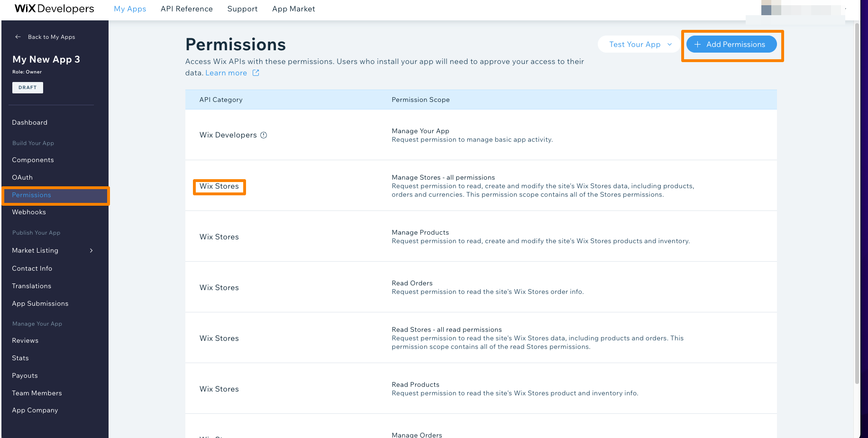Click Manage Stores - all permissions scope
Viewport: 868px width, 438px height.
pyautogui.click(x=443, y=177)
